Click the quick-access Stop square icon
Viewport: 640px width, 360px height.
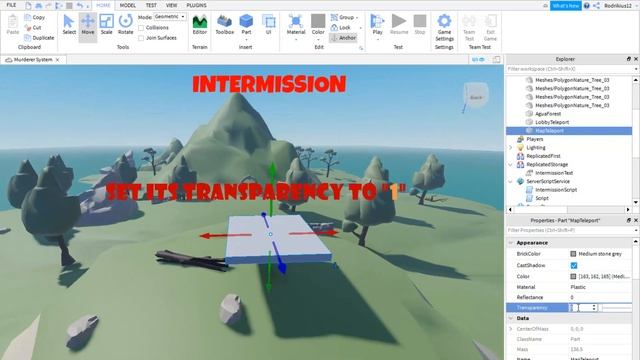click(69, 5)
